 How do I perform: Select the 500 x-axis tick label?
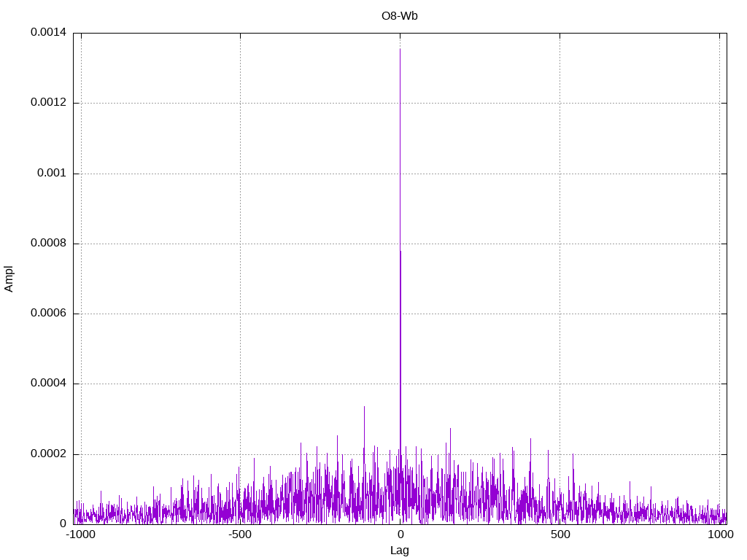pos(560,534)
